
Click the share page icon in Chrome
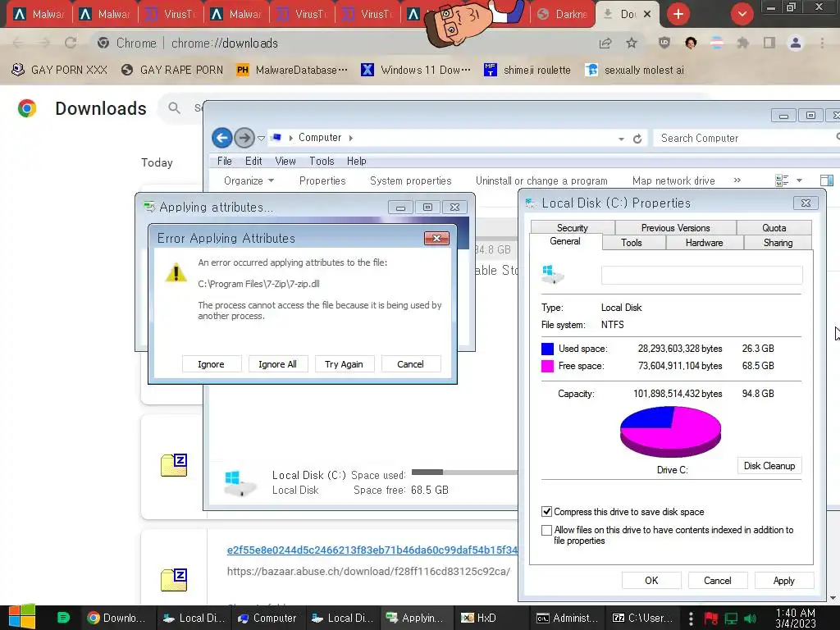605,43
